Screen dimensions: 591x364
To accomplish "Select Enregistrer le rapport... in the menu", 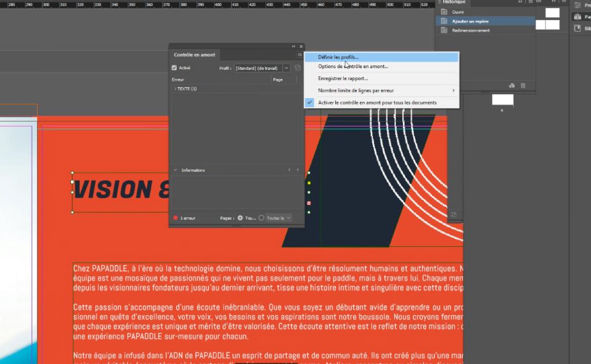I will point(343,78).
